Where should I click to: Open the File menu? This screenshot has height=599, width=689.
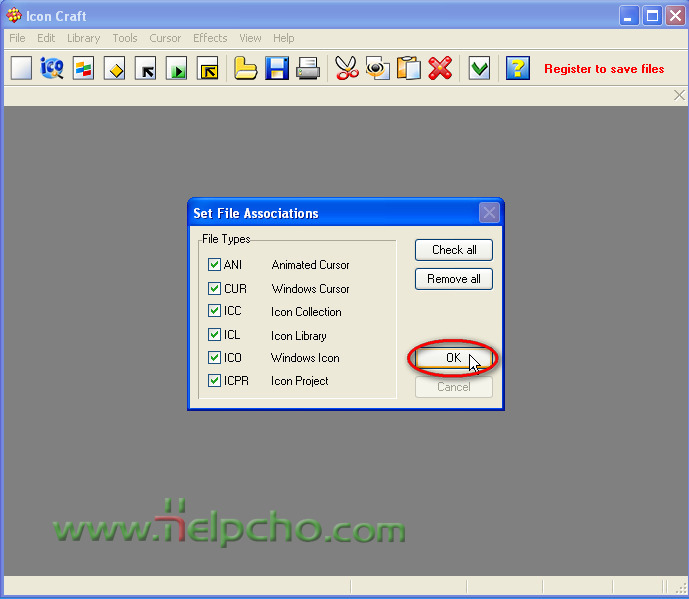pos(17,38)
